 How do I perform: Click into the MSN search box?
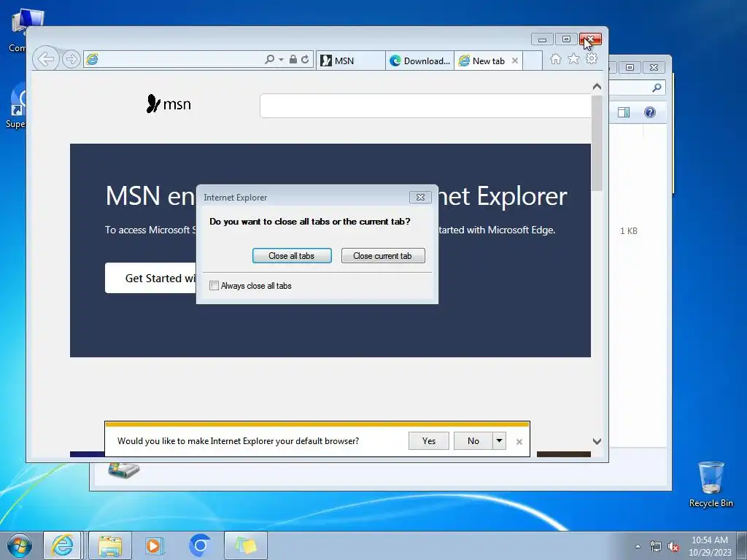click(425, 106)
